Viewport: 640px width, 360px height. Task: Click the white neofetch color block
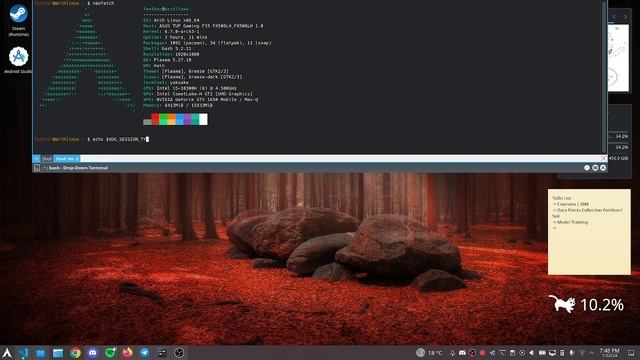203,119
